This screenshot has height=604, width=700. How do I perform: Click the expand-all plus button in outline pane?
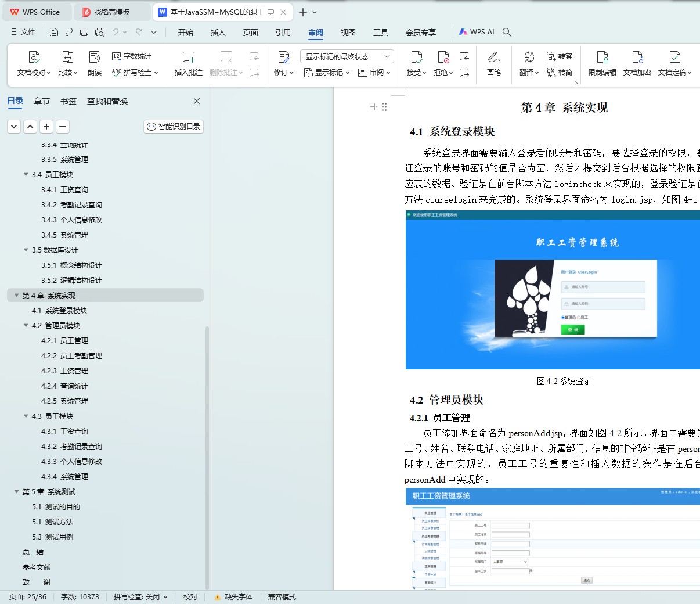click(46, 126)
